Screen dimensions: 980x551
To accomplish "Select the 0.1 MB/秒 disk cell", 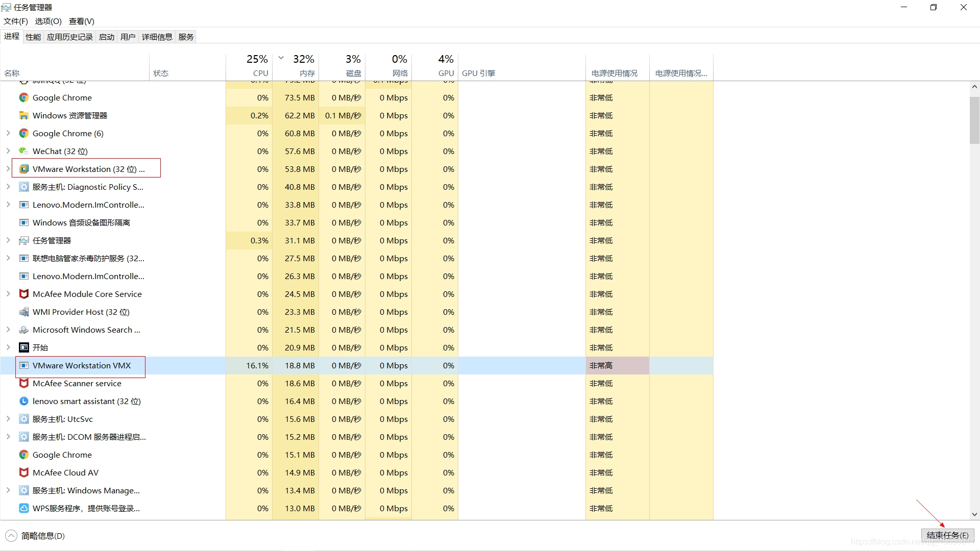I will 342,115.
